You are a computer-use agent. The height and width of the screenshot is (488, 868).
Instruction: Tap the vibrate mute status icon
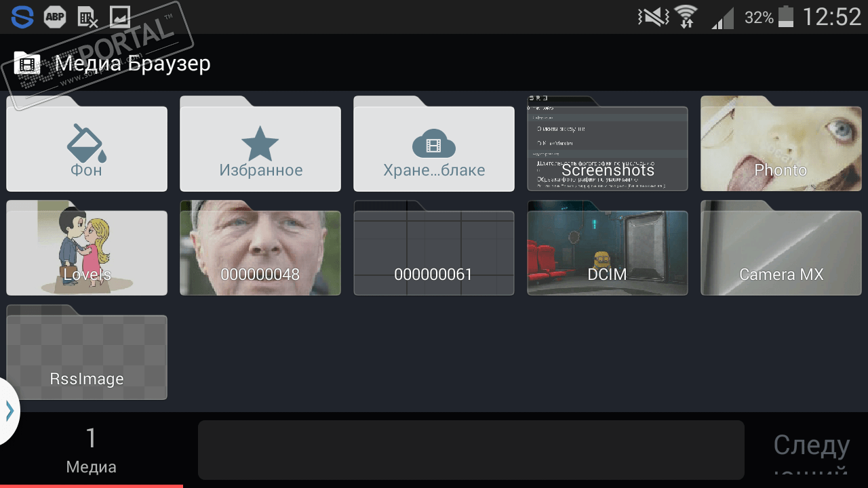coord(653,17)
